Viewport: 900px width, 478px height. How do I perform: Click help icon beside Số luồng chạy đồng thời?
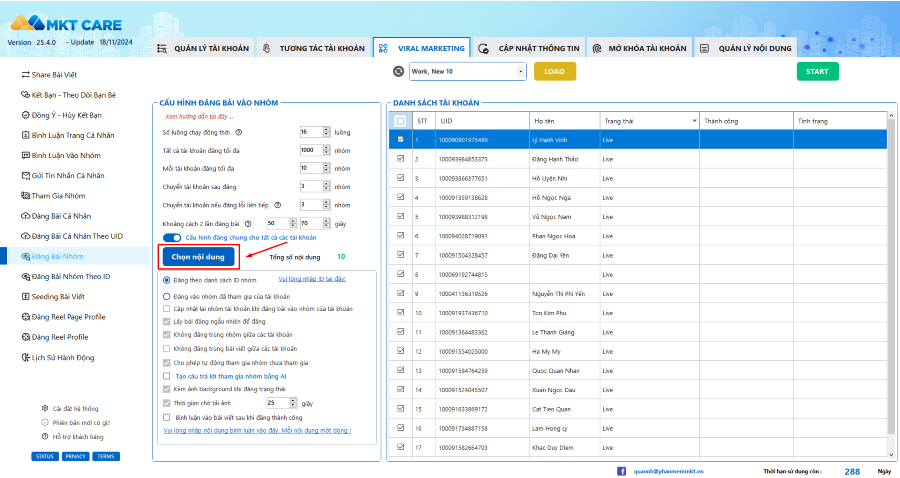[x=239, y=132]
